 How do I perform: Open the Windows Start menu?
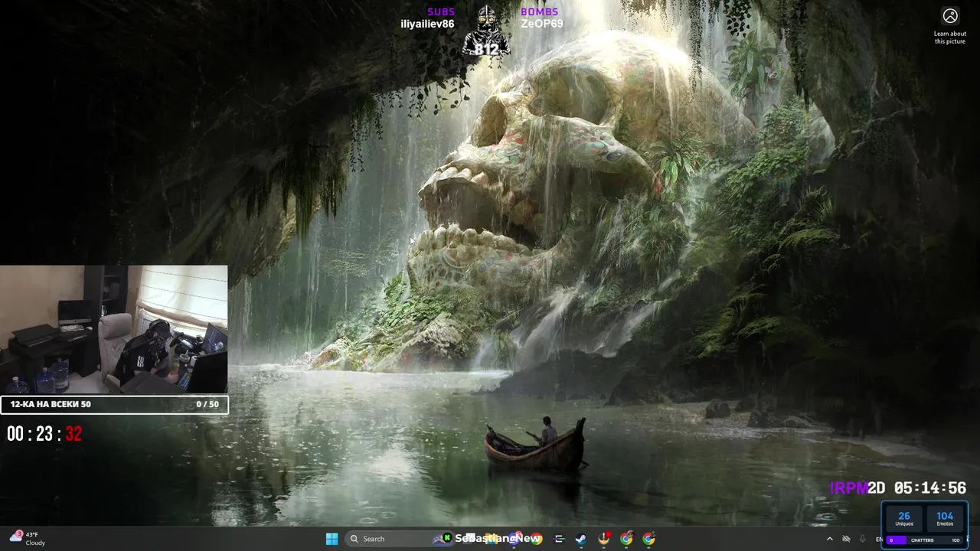click(x=332, y=539)
